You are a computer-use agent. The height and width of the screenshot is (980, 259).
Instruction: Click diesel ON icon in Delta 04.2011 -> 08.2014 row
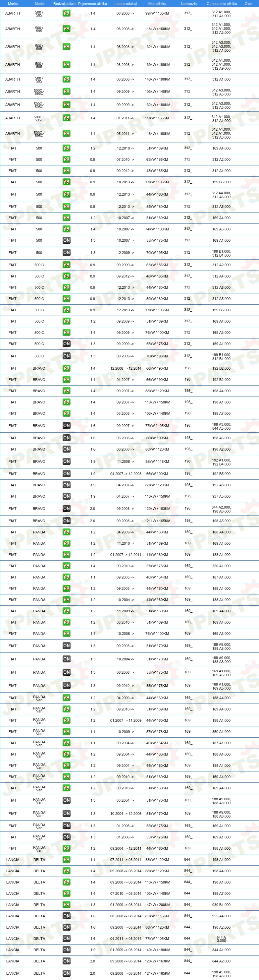(x=67, y=939)
